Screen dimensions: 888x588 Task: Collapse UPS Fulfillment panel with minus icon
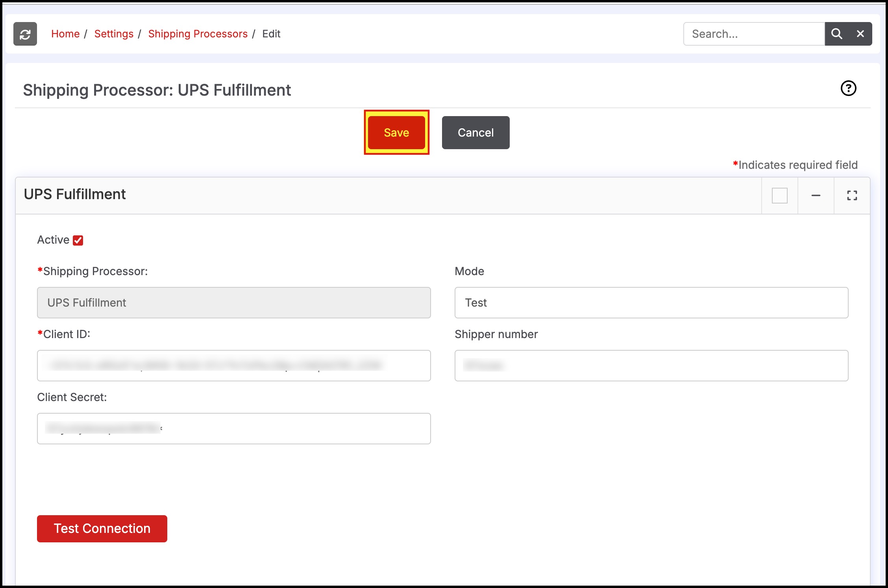816,196
